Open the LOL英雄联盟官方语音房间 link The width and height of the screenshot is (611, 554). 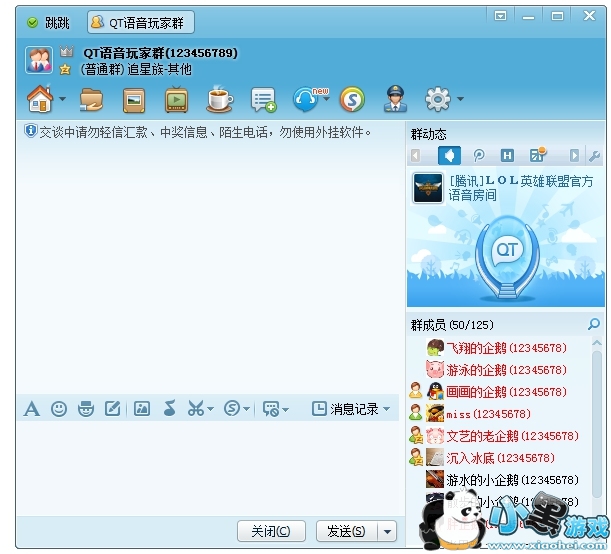[521, 188]
